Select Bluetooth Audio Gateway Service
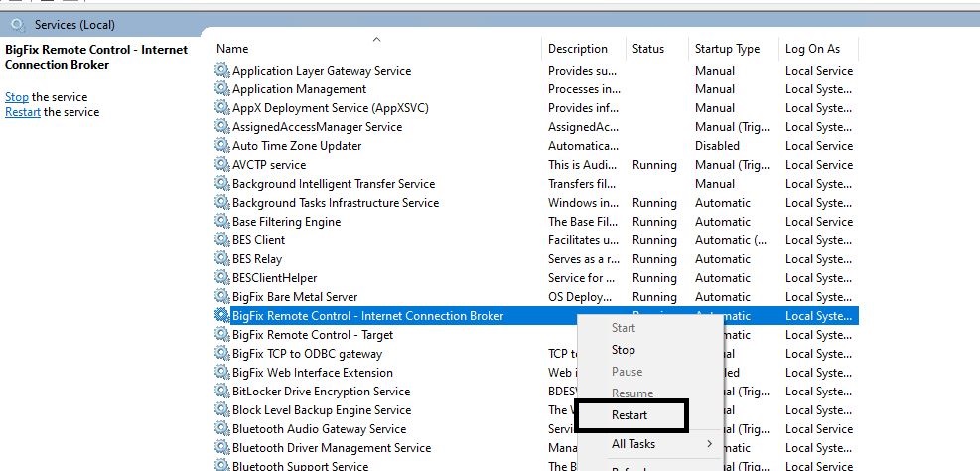Image resolution: width=980 pixels, height=471 pixels. coord(320,428)
